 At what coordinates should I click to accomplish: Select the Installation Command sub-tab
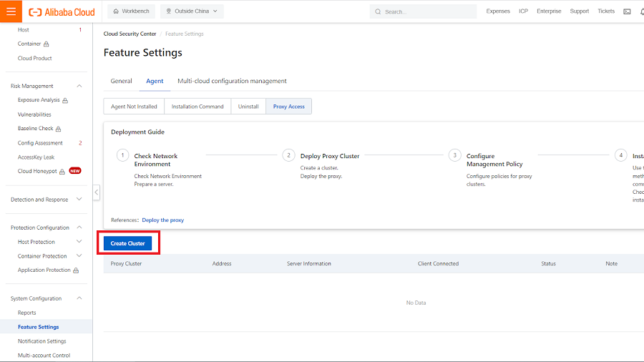197,107
